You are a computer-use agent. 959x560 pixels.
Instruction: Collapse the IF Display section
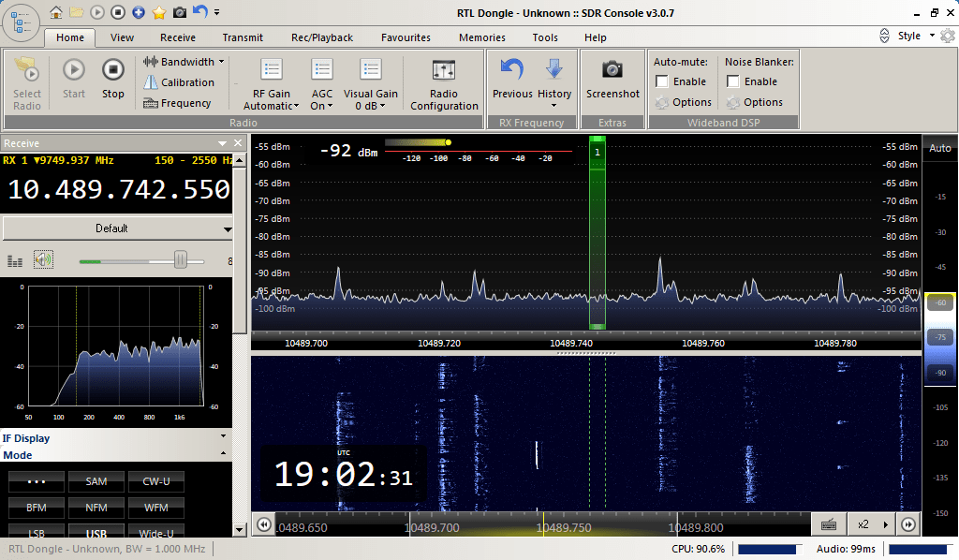point(223,436)
